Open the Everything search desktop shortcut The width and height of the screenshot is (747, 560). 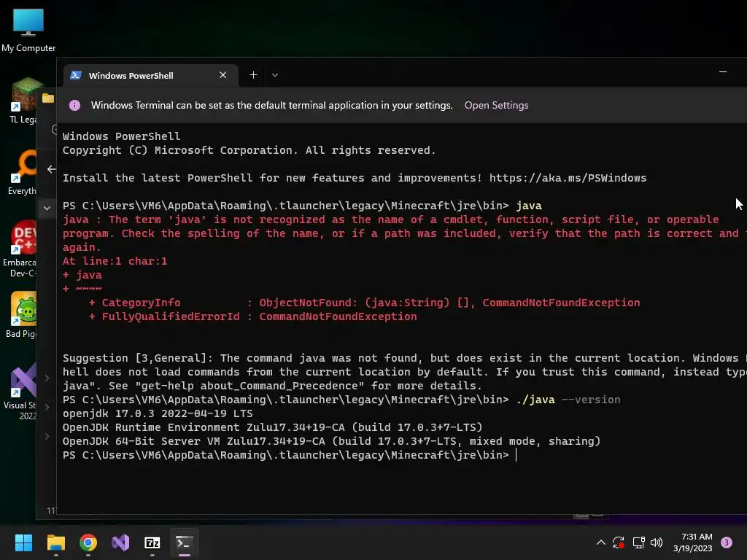pyautogui.click(x=23, y=172)
